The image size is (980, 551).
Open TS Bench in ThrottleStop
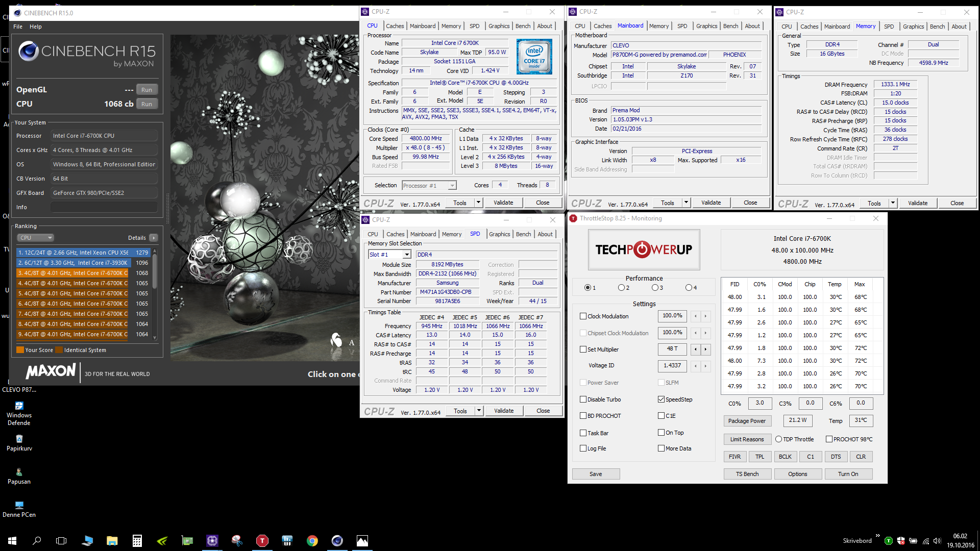747,474
